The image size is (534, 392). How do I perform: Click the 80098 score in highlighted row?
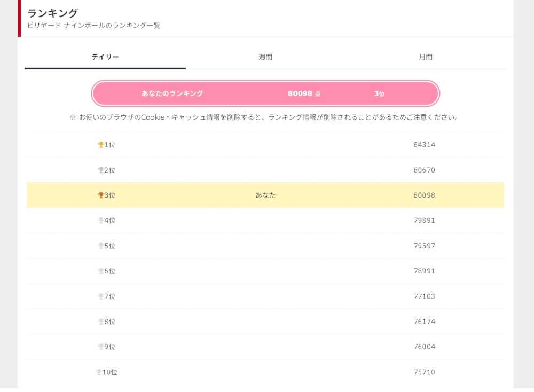coord(425,195)
